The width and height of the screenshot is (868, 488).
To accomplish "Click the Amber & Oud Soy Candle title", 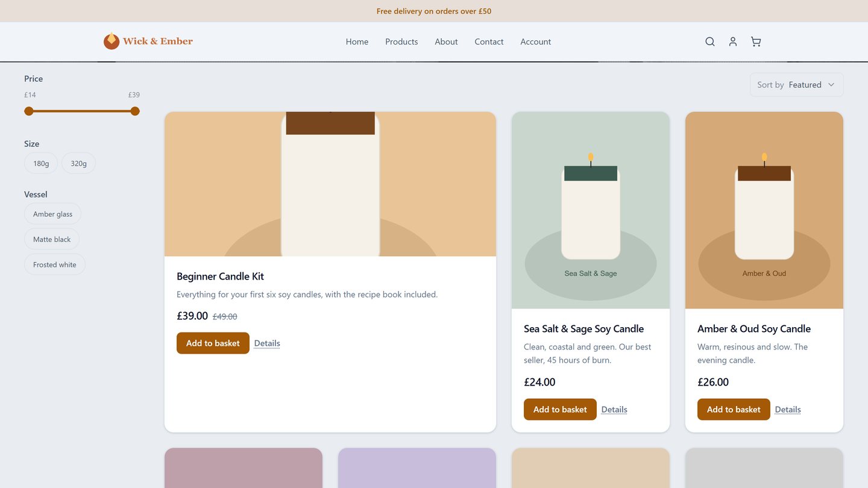I will (x=753, y=329).
